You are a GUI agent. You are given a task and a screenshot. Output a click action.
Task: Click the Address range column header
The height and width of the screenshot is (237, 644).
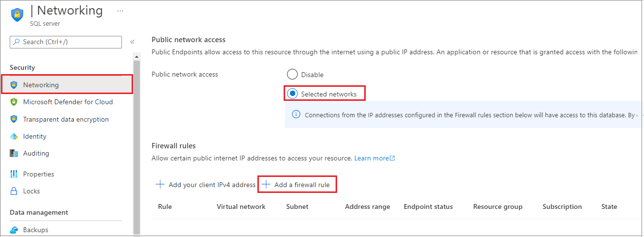point(367,207)
